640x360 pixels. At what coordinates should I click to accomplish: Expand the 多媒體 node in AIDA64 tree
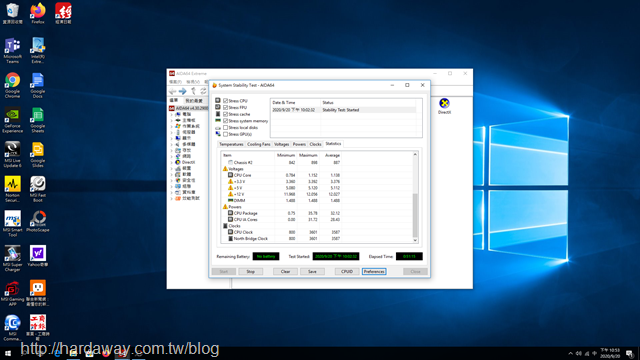tap(171, 144)
